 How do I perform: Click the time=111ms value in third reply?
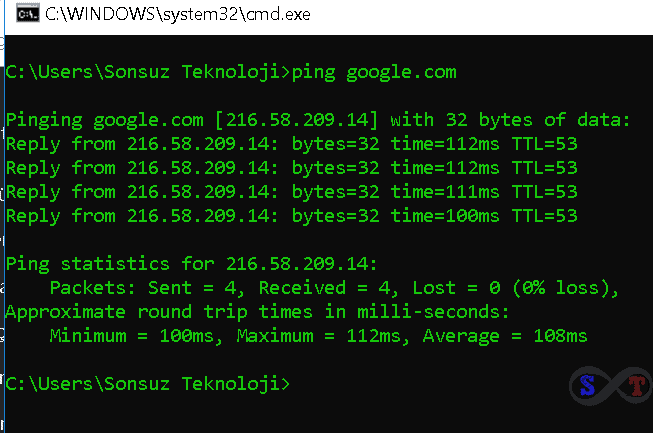[446, 191]
